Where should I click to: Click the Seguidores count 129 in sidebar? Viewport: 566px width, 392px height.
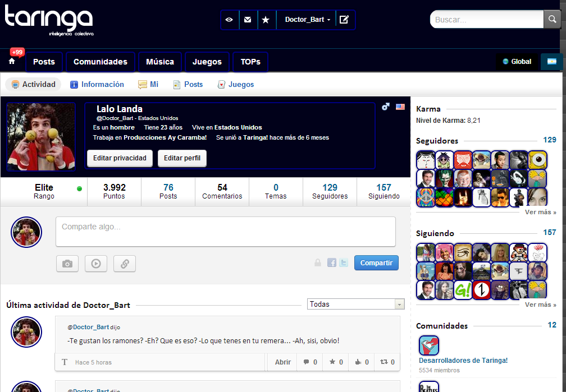(x=549, y=140)
